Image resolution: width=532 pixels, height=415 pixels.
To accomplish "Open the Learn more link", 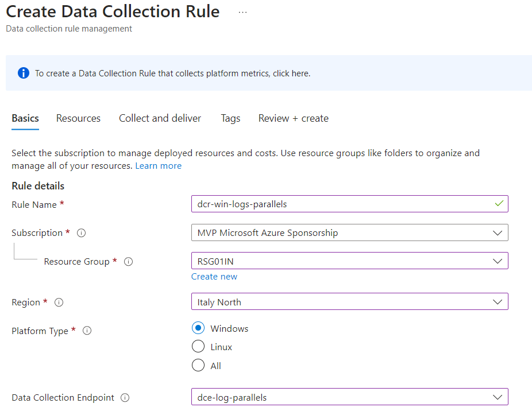I will 159,166.
